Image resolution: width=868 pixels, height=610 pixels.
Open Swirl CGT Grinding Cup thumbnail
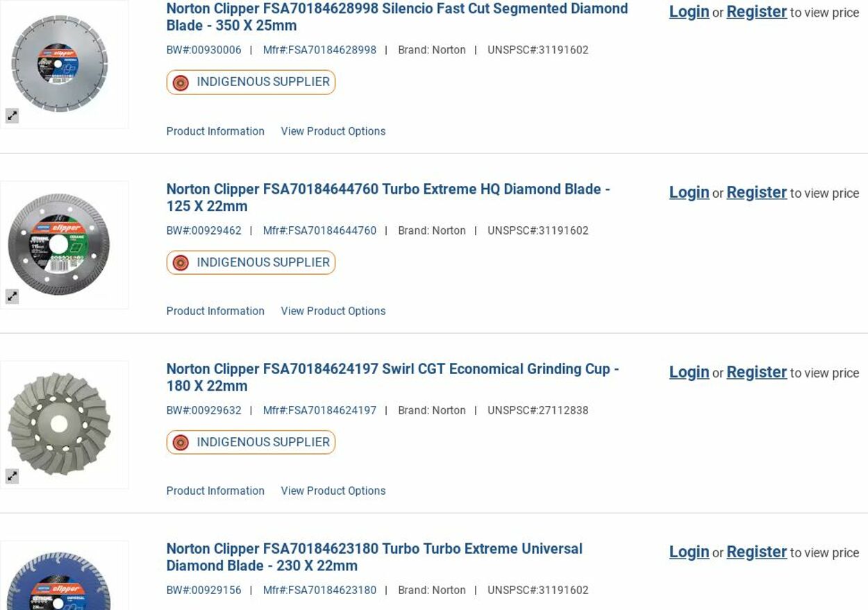coord(60,424)
